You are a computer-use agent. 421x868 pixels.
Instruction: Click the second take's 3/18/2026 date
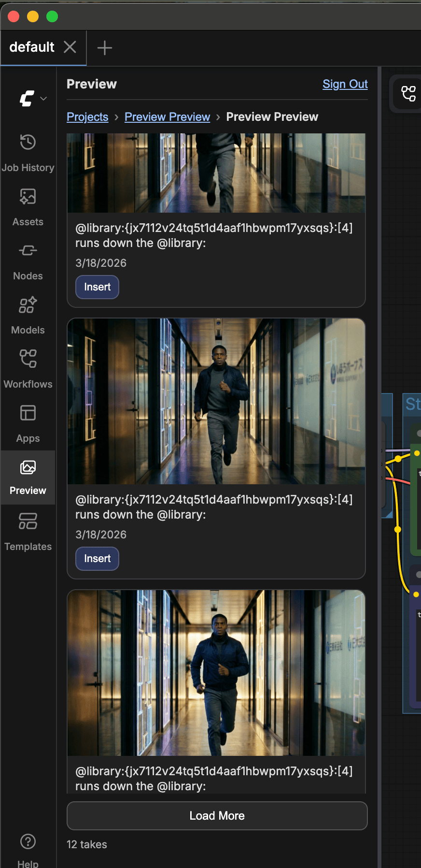coord(101,535)
